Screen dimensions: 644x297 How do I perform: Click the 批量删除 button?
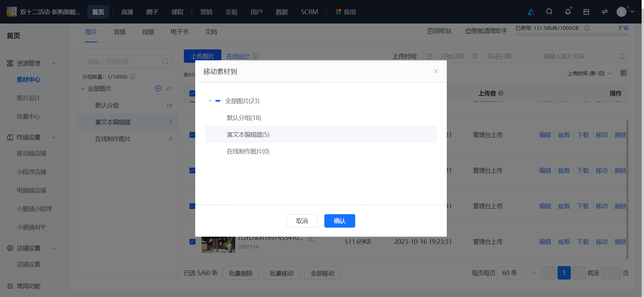(x=240, y=273)
